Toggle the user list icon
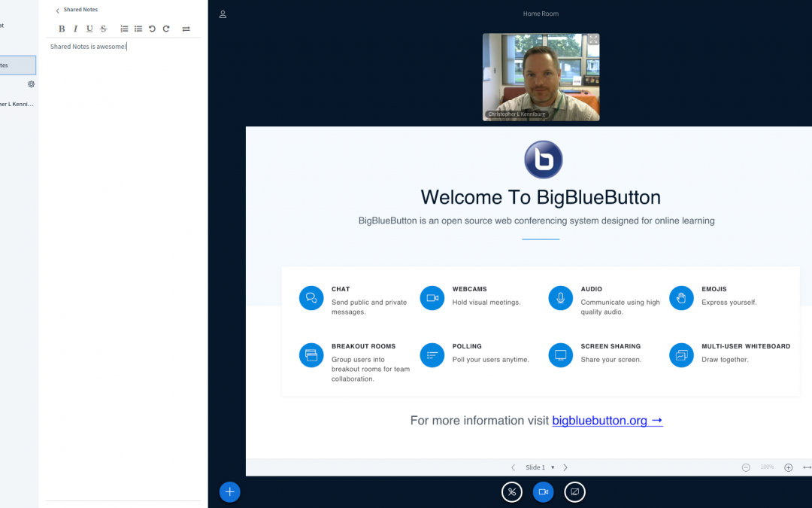 [223, 14]
